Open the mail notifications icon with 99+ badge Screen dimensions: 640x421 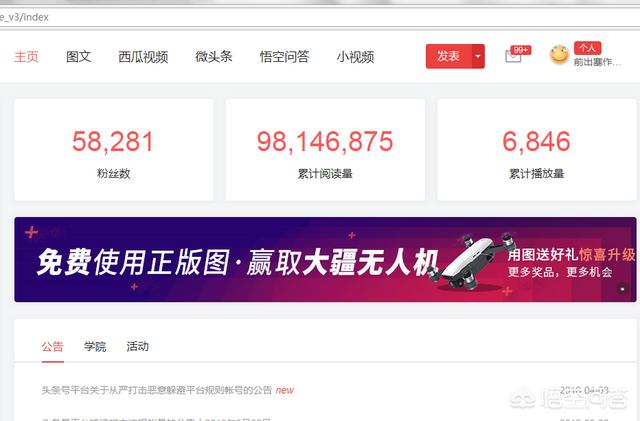click(x=513, y=56)
